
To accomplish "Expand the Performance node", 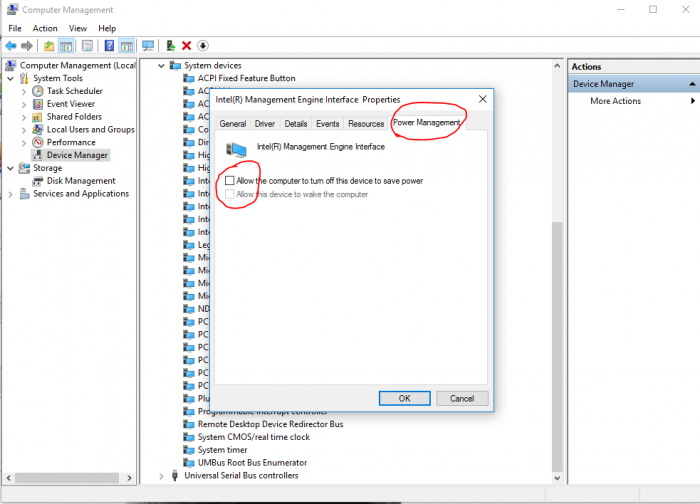I will (x=24, y=143).
